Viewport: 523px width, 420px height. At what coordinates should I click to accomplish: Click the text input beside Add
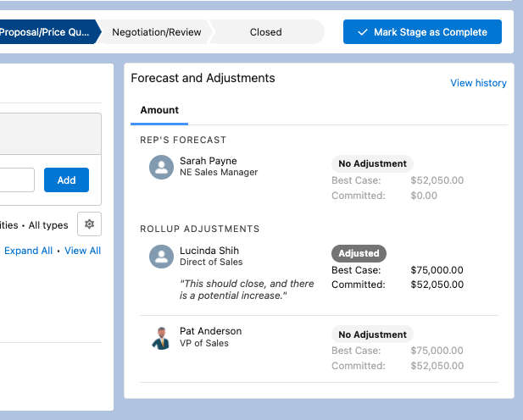16,180
